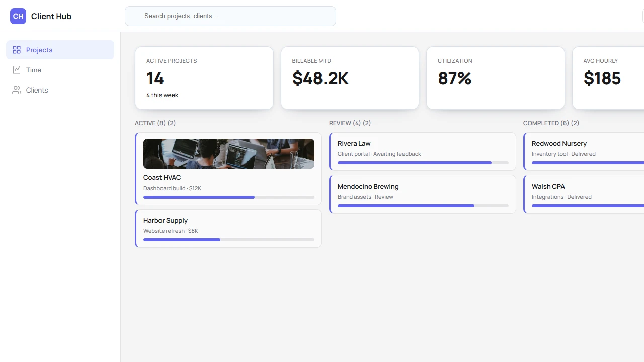Click 'Dashboard build · $12K' subtitle

click(172, 188)
